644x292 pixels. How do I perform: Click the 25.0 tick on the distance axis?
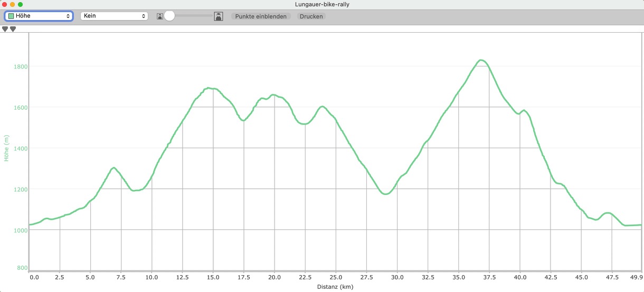(x=336, y=277)
